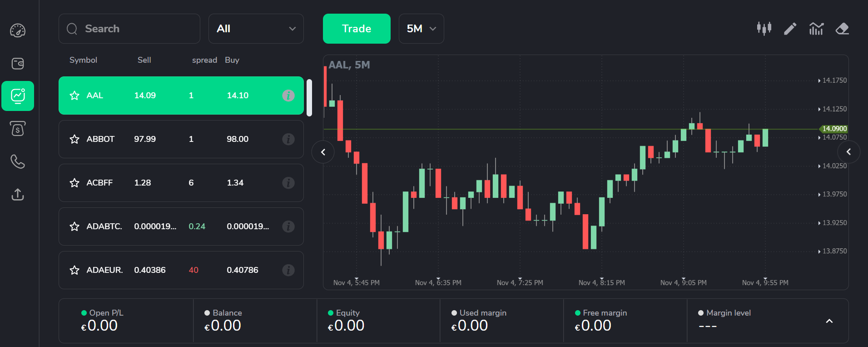The height and width of the screenshot is (347, 868).
Task: Open the dashboard gauge icon in sidebar
Action: [18, 30]
